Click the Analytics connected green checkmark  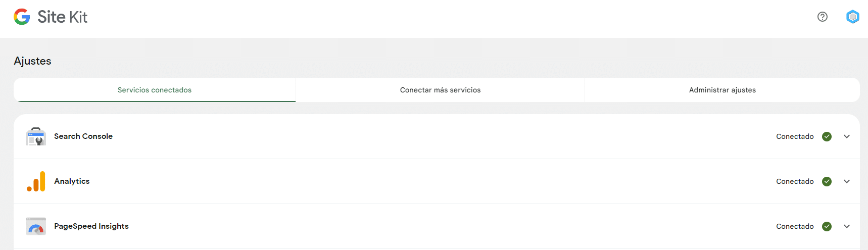pyautogui.click(x=827, y=181)
